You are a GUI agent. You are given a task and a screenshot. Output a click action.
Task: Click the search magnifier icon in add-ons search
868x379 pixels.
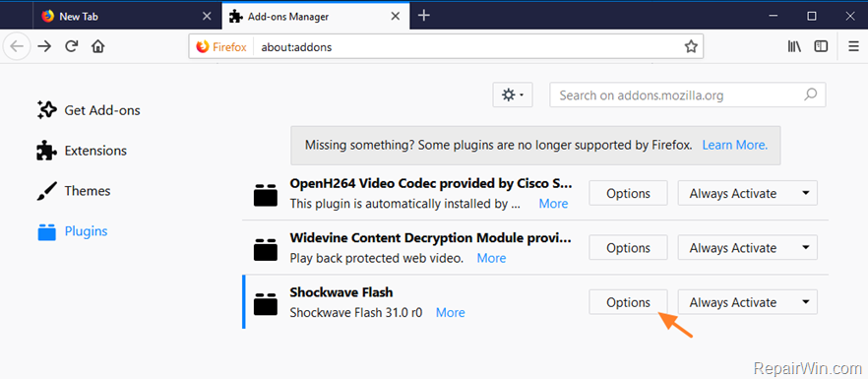click(811, 95)
